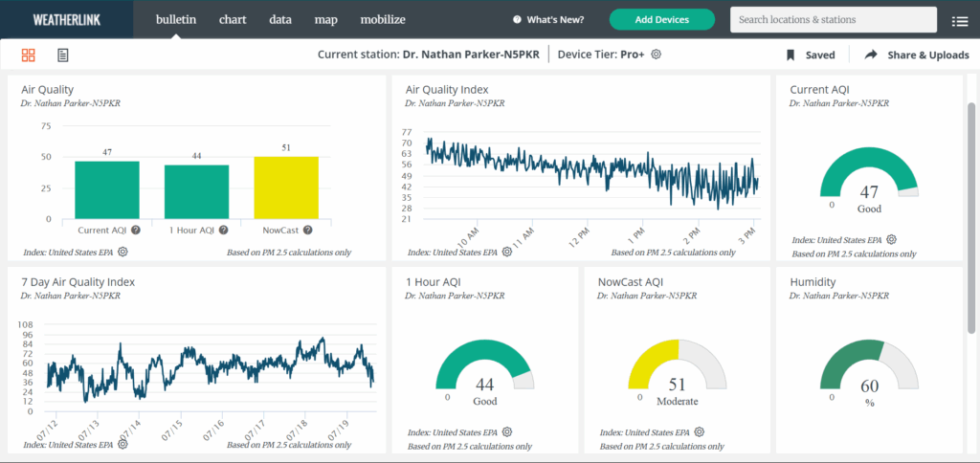
Task: Go to the map tab
Action: [325, 19]
